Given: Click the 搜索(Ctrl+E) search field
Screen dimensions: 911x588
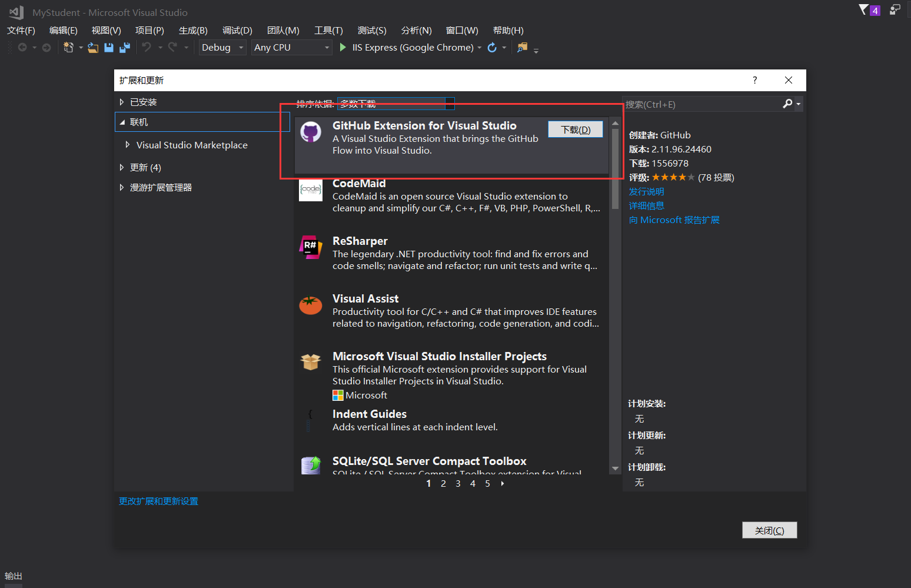Looking at the screenshot, I should pos(702,104).
